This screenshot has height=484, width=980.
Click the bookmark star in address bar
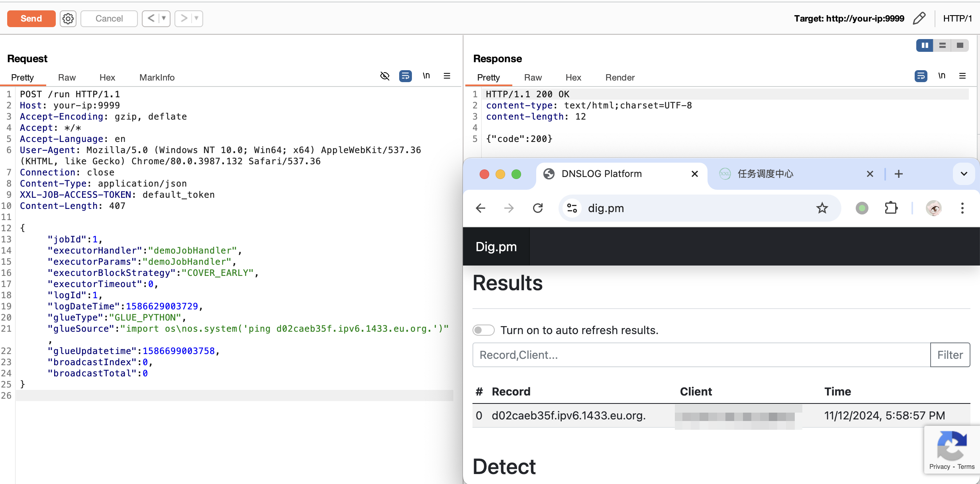point(822,208)
